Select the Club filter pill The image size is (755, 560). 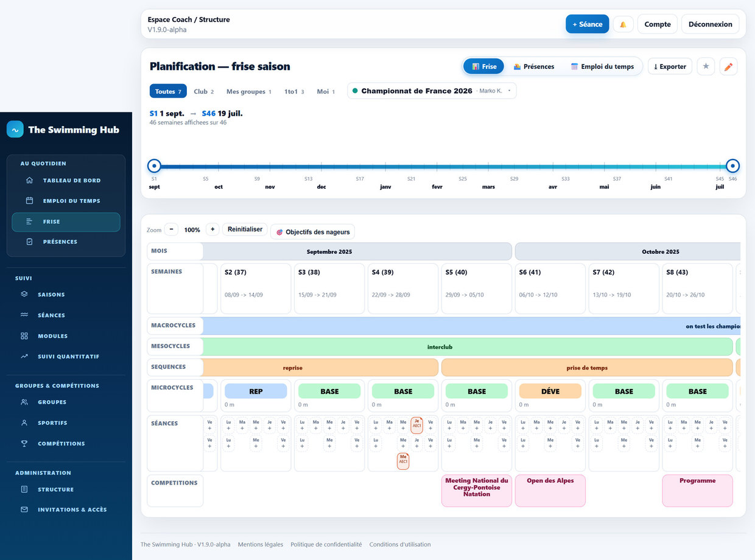(204, 91)
